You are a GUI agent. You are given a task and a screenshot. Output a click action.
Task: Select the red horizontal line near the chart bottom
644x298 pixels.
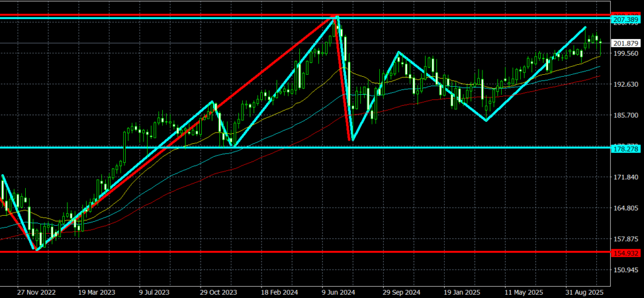[314, 252]
